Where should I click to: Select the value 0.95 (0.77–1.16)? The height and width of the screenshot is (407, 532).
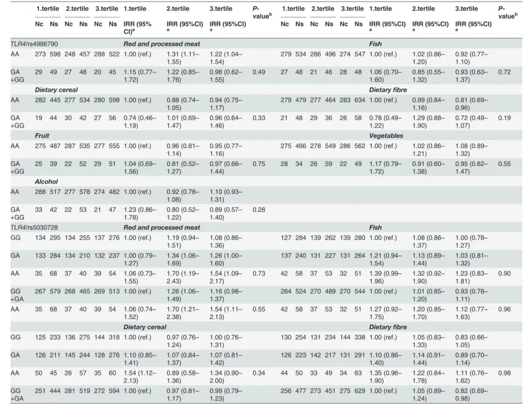(226, 150)
